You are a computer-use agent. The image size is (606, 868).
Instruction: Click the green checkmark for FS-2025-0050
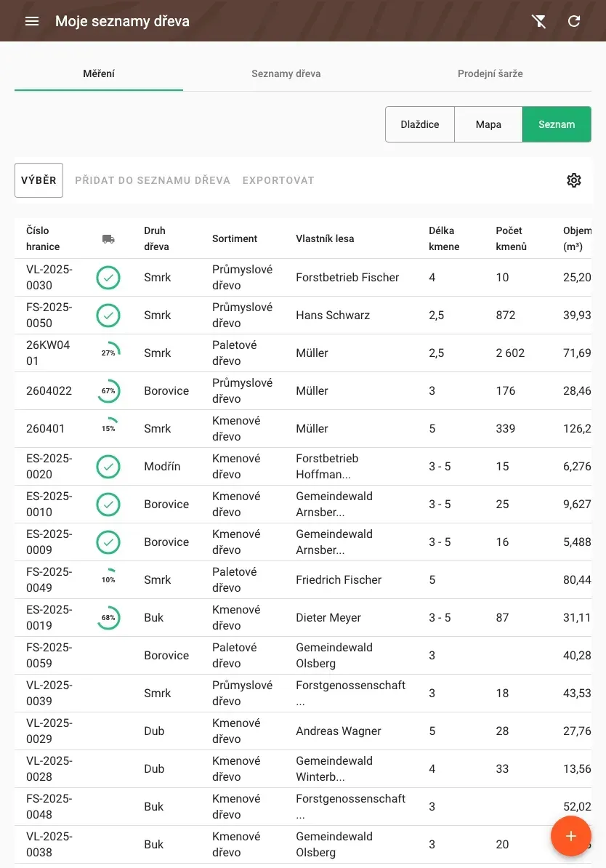[x=108, y=315]
